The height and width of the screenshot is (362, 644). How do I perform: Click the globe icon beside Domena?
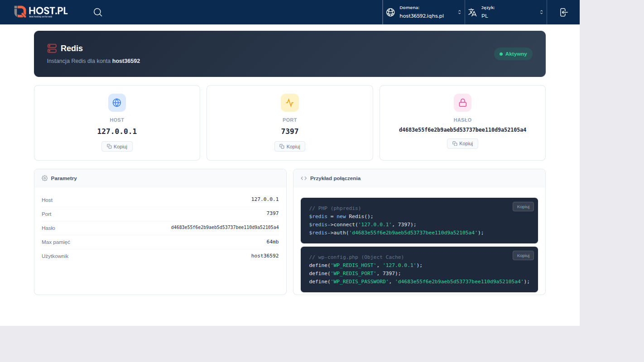click(390, 12)
